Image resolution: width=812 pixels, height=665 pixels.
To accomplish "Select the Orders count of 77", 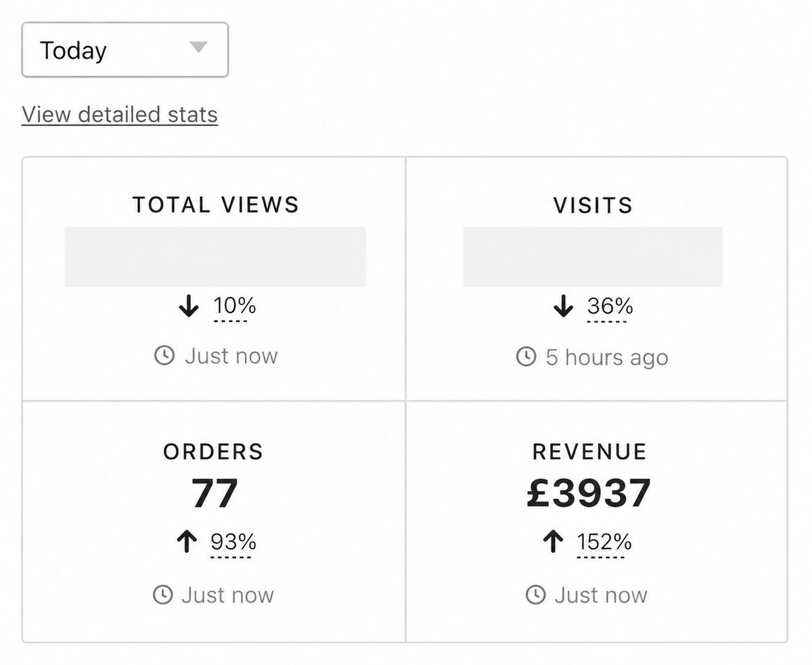I will tap(215, 493).
